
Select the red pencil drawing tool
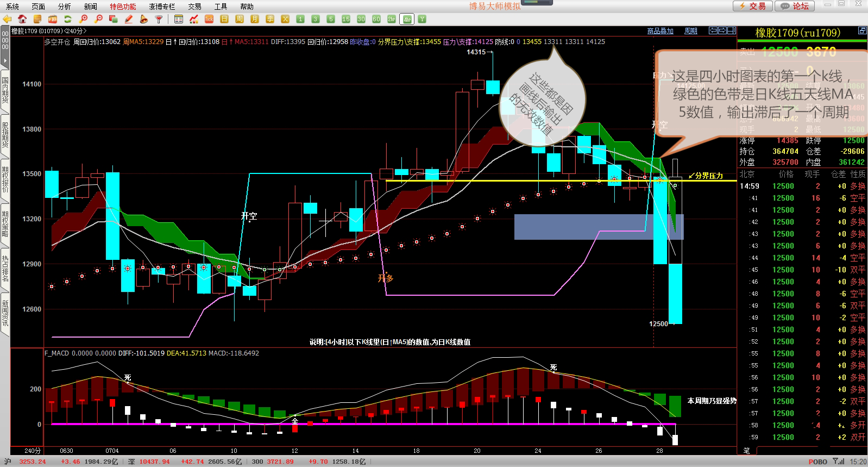[x=129, y=19]
